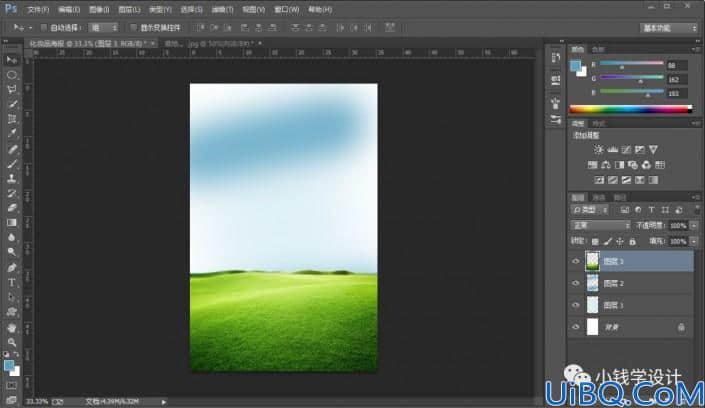Open the 正常 blend mode dropdown
The height and width of the screenshot is (408, 705).
coord(600,225)
